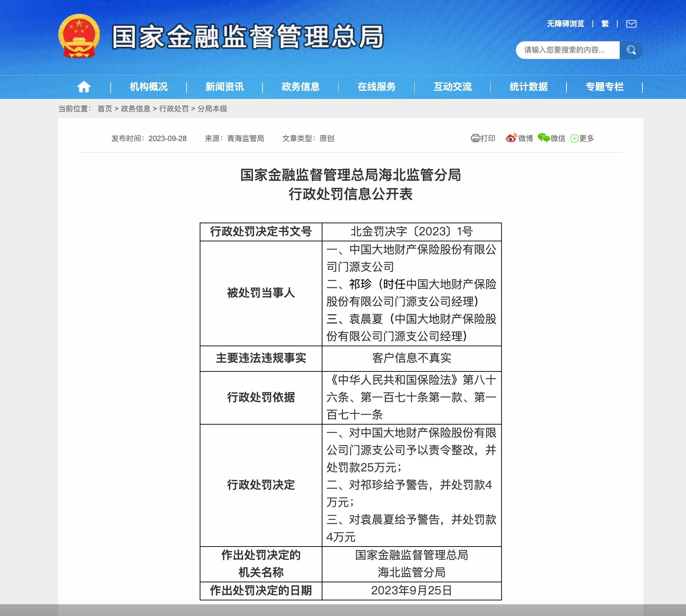686x616 pixels.
Task: Switch to traditional Chinese with 繁
Action: pyautogui.click(x=605, y=24)
